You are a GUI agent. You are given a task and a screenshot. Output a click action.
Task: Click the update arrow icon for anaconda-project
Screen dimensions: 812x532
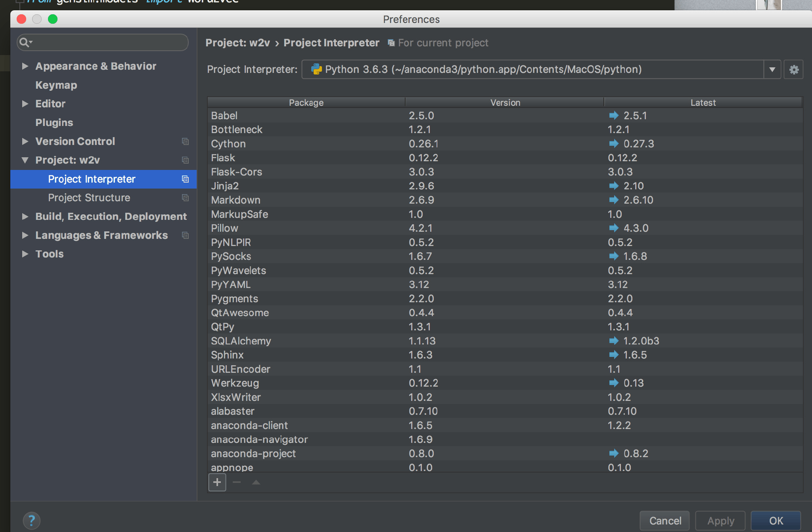click(614, 453)
